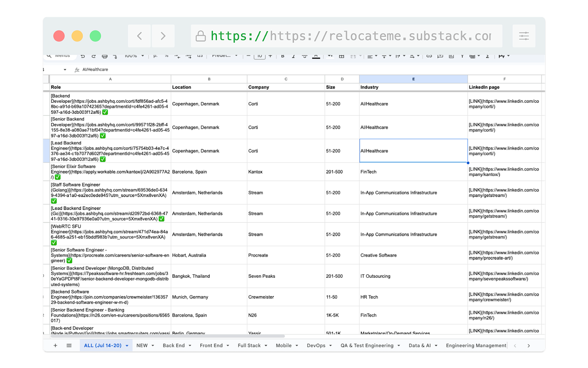Click the increase font size plus
This screenshot has height=368, width=588.
(270, 56)
